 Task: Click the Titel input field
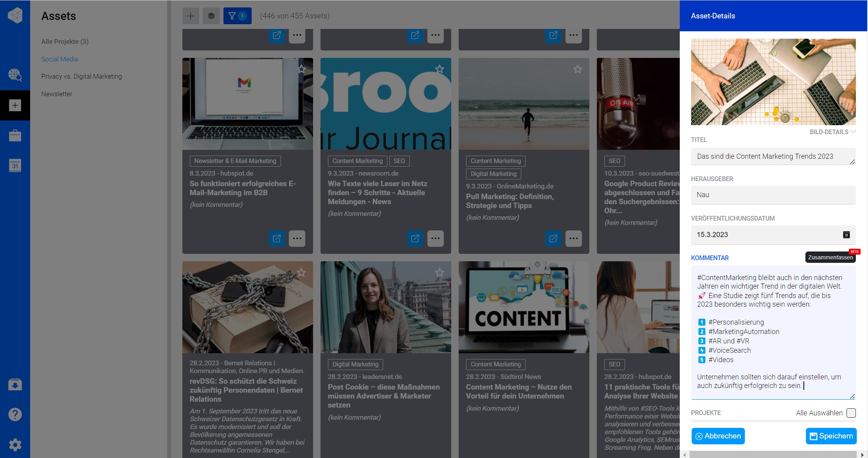773,156
